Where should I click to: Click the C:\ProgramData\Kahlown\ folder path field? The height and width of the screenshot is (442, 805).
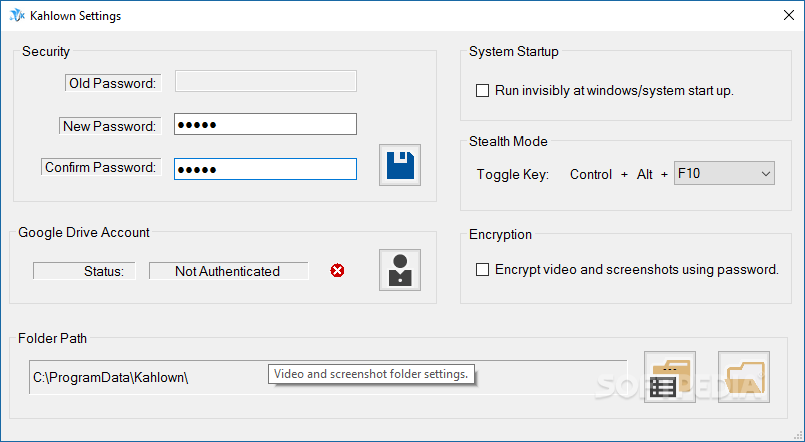(328, 377)
